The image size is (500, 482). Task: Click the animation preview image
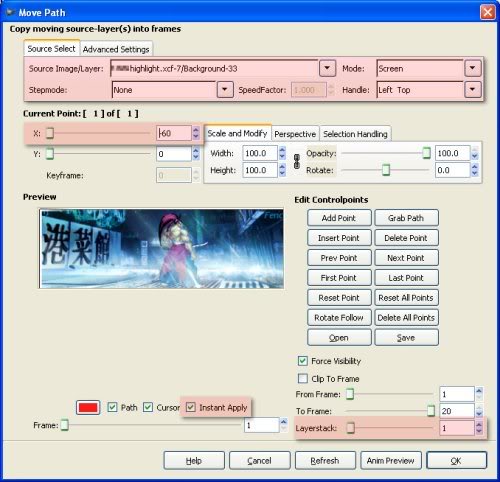(x=162, y=248)
